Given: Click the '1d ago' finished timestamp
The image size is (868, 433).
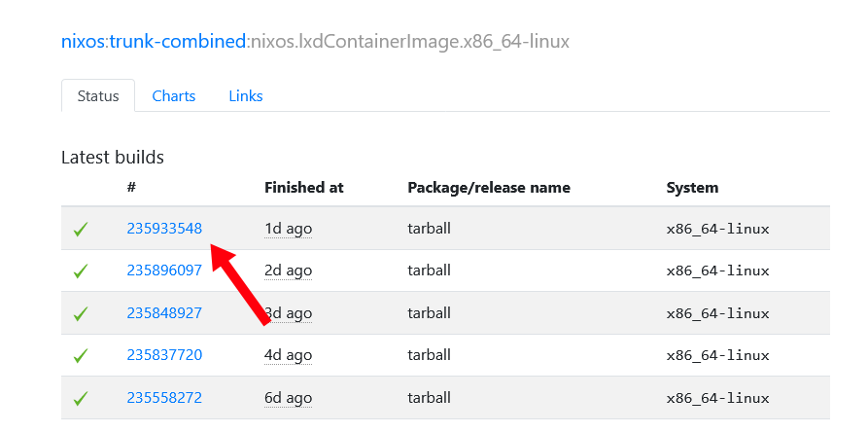Looking at the screenshot, I should coord(288,229).
